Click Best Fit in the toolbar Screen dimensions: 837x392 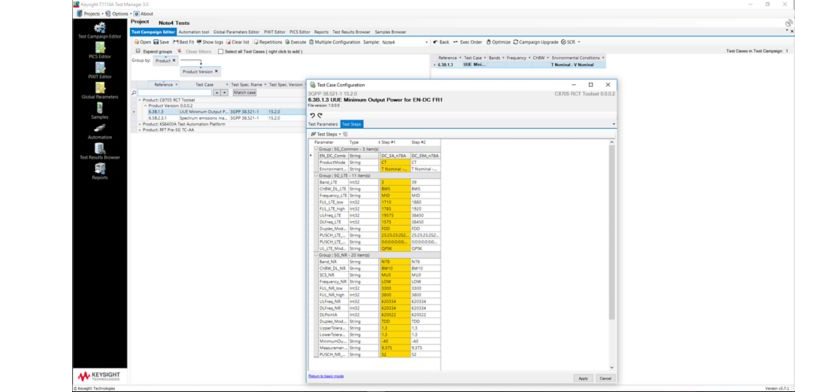(x=184, y=42)
